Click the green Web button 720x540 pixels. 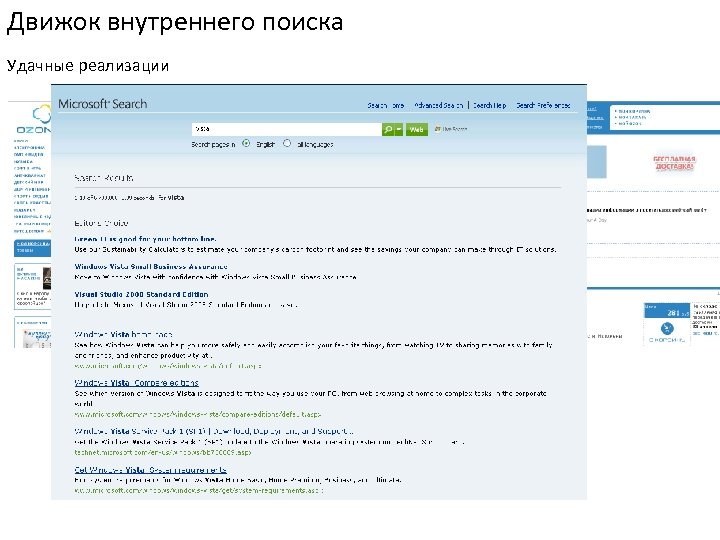[x=416, y=129]
